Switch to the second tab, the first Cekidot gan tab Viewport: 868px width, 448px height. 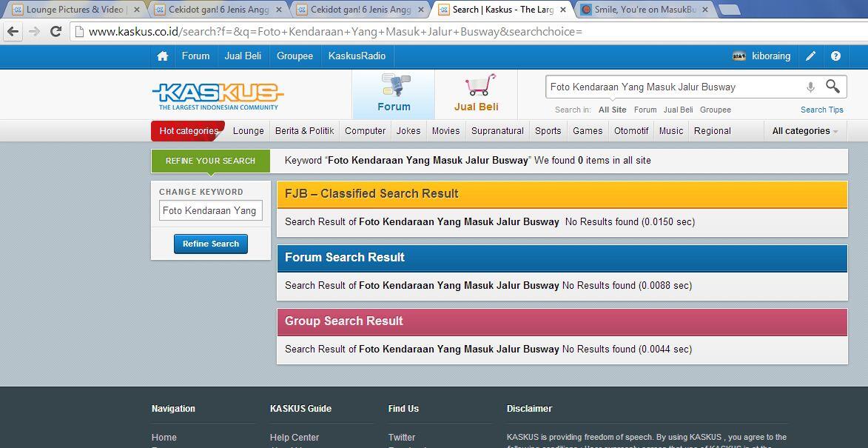coord(217,10)
